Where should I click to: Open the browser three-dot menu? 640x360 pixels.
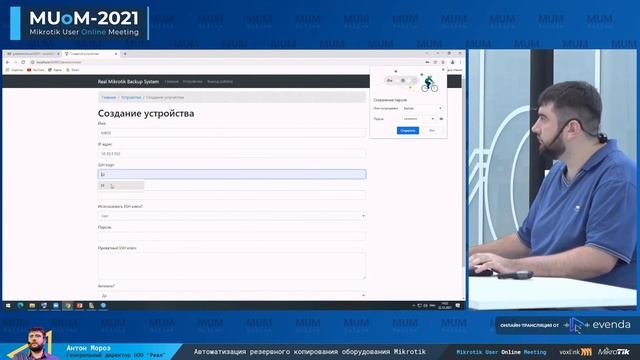pos(460,62)
